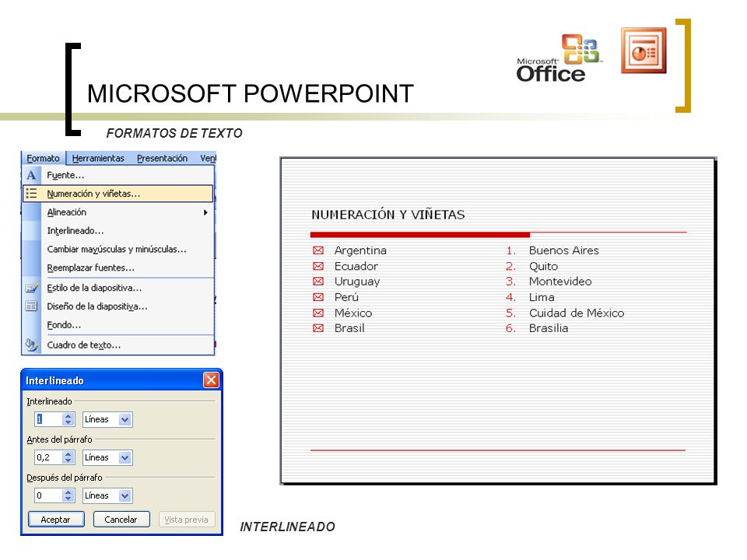The width and height of the screenshot is (747, 560).
Task: Click the Interlineado value field
Action: pyautogui.click(x=48, y=419)
